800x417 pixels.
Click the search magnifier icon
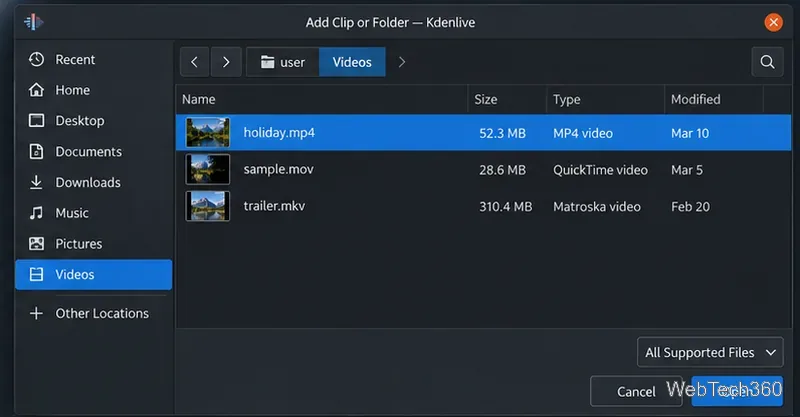[x=767, y=62]
